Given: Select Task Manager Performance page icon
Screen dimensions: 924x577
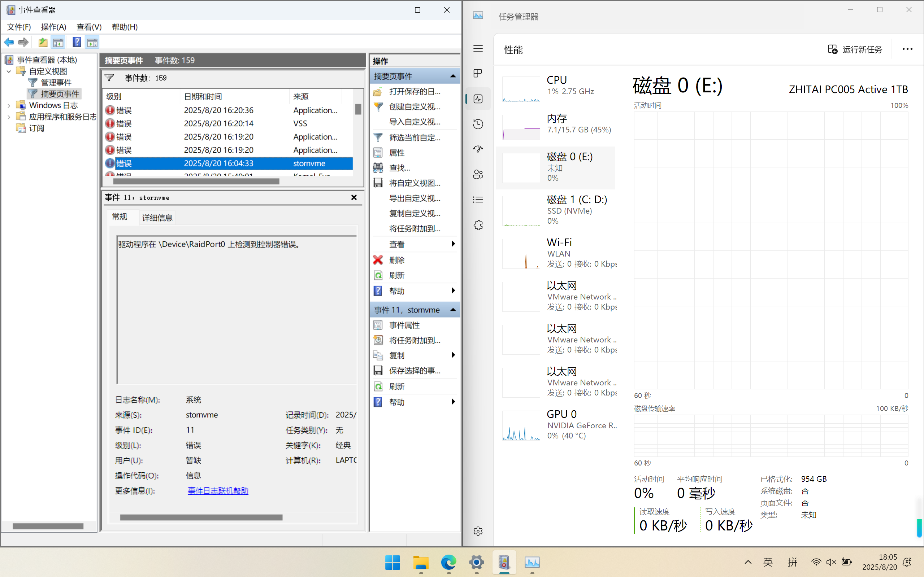Looking at the screenshot, I should coord(478,99).
